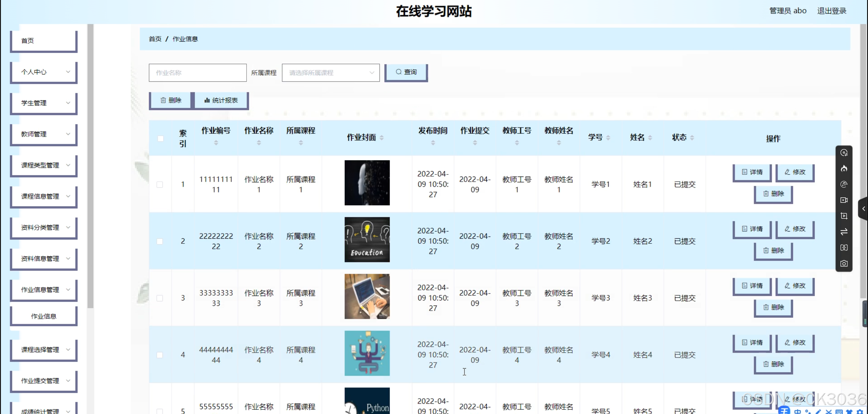The width and height of the screenshot is (868, 414).
Task: Click the 统计报表 button
Action: point(221,100)
